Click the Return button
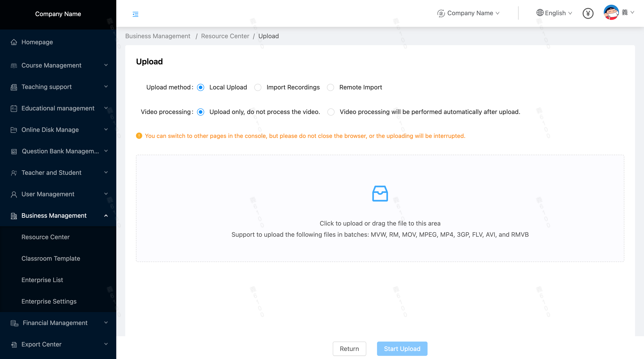Screen dimensions: 644x359 click(x=349, y=348)
